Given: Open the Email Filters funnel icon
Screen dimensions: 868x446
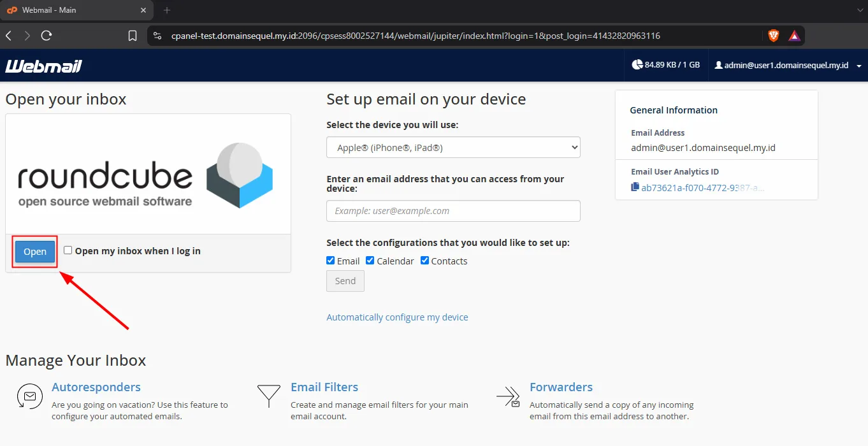Looking at the screenshot, I should (x=268, y=396).
